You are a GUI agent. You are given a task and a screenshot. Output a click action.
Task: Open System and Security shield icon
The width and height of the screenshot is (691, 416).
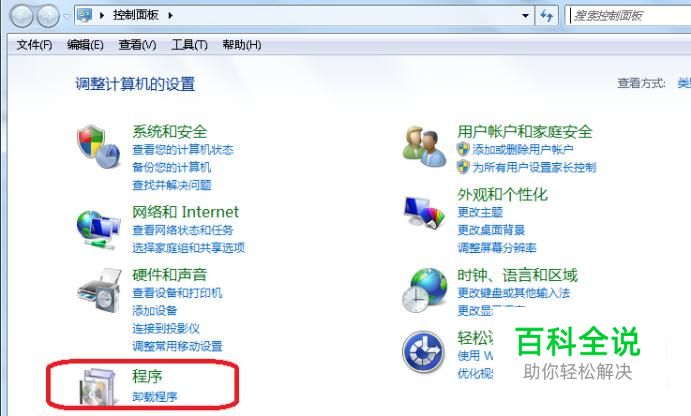coord(98,146)
